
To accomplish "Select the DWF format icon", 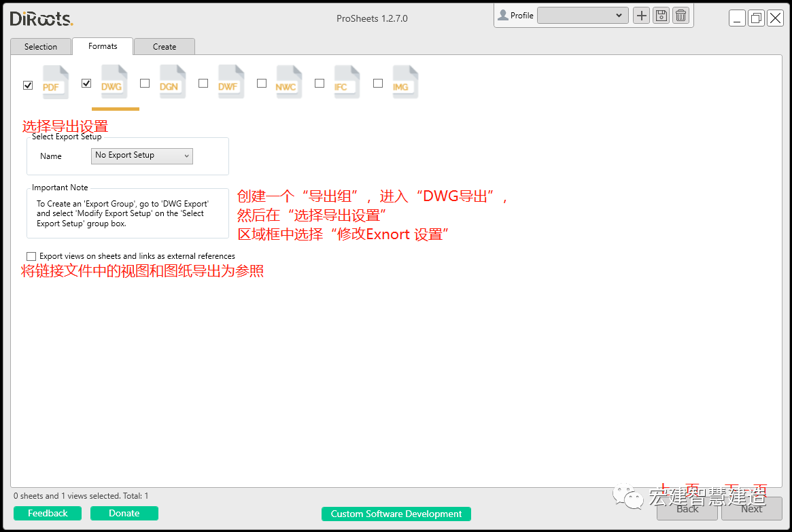I will pos(231,82).
